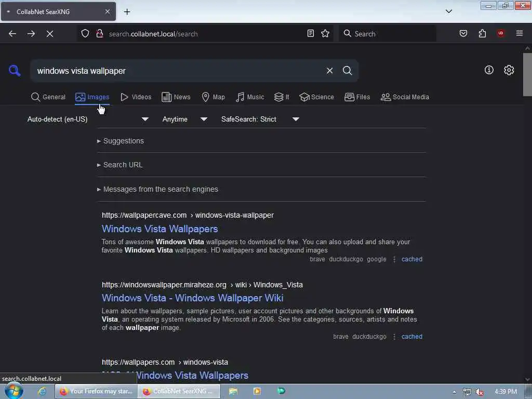
Task: Open the Windows Start orb
Action: 14,391
